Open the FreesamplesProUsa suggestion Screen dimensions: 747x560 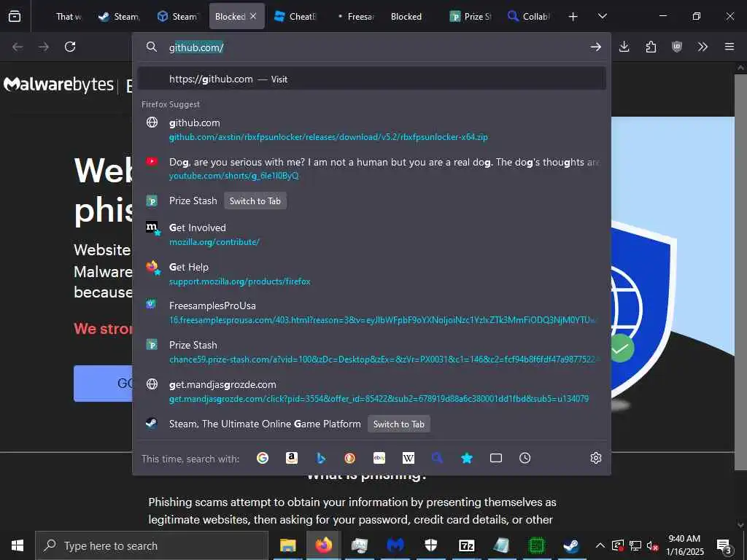(x=371, y=312)
